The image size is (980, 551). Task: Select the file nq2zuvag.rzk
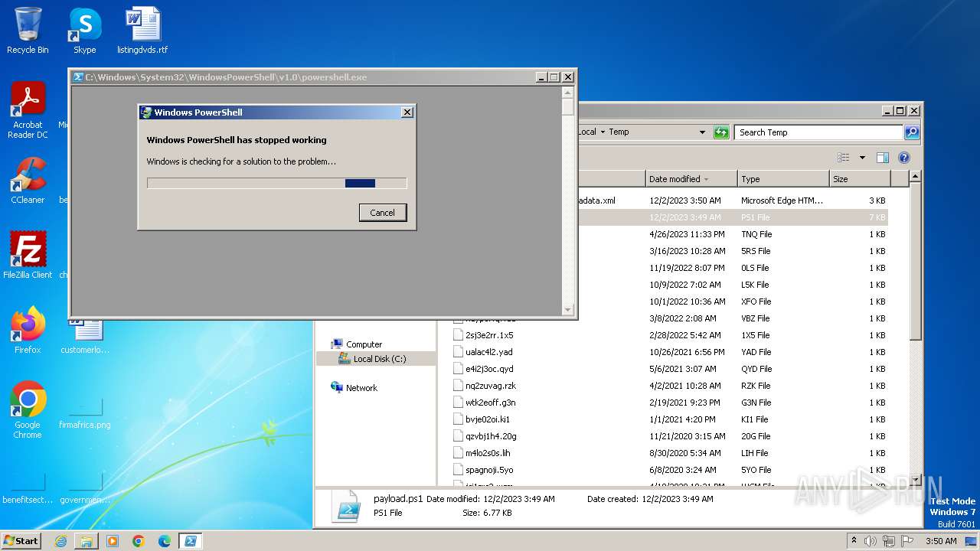491,386
